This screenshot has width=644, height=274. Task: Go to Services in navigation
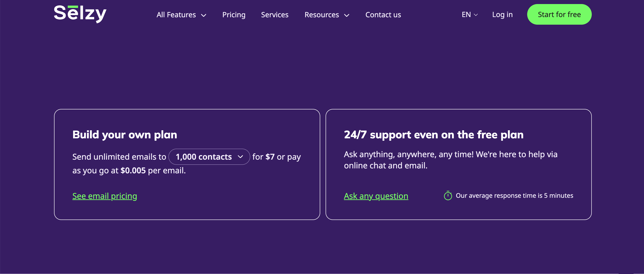pos(274,15)
